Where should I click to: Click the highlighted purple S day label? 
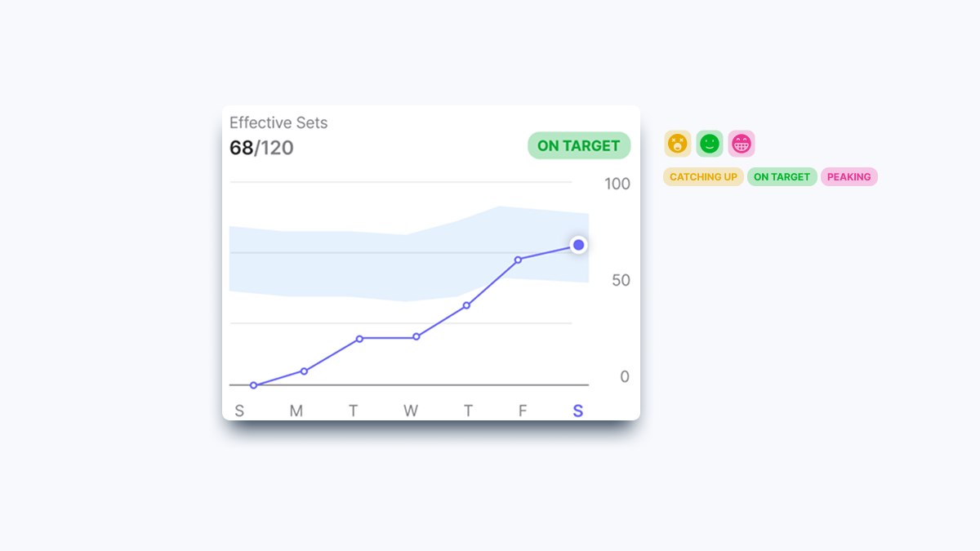[x=578, y=411]
